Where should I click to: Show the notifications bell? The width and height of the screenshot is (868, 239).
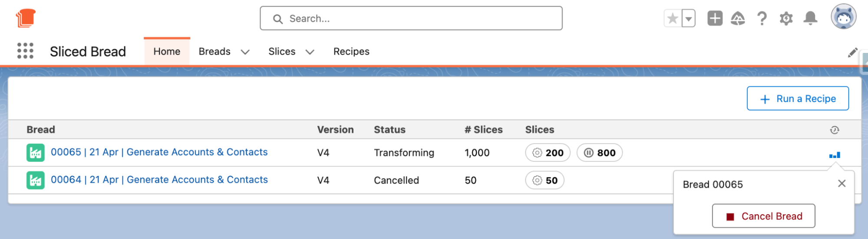pyautogui.click(x=810, y=19)
